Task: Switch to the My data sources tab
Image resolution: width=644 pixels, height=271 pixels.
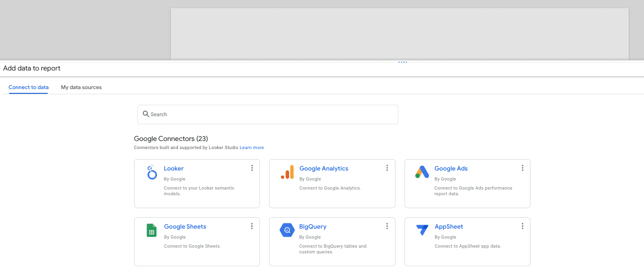Action: click(x=81, y=88)
